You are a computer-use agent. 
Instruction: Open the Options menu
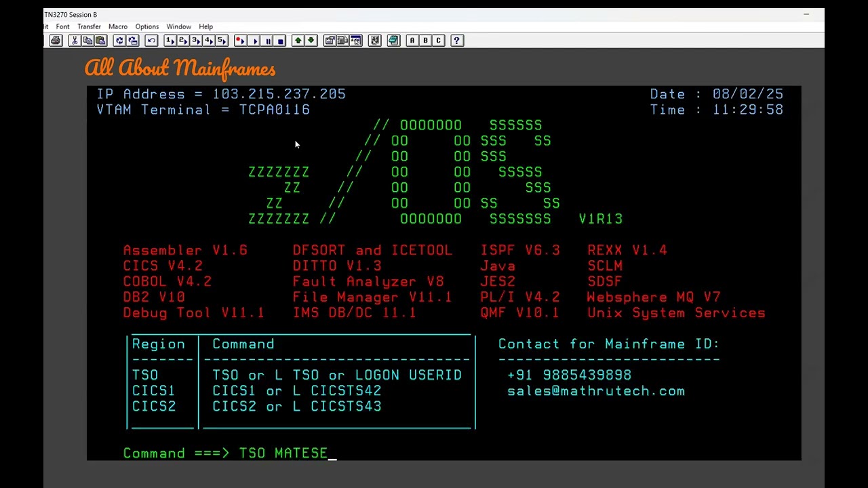click(146, 26)
